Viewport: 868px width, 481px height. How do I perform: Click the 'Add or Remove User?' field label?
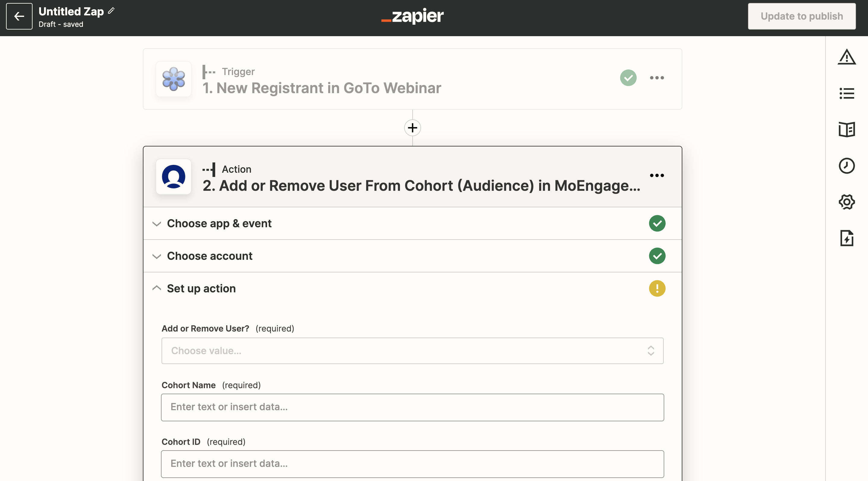point(205,329)
